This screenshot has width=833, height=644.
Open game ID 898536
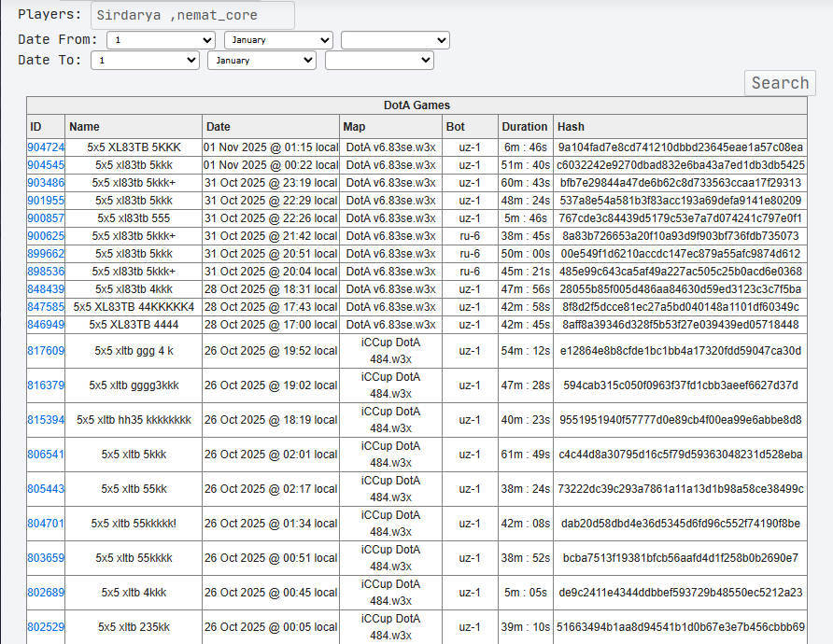tap(46, 272)
